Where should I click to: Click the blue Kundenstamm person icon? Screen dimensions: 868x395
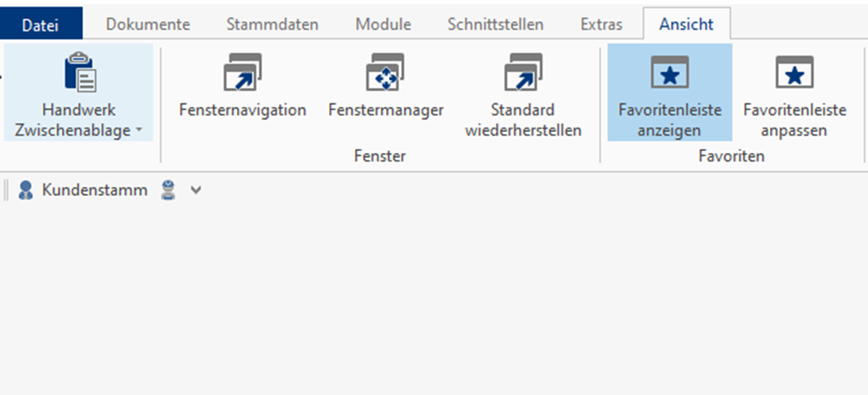pos(26,190)
